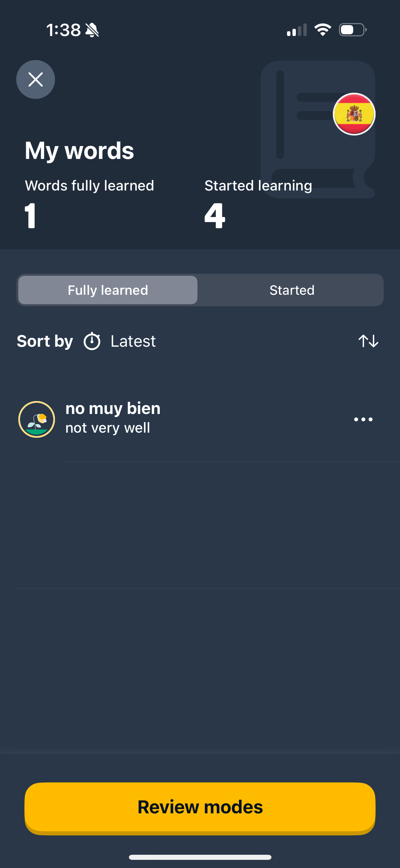Tap the muted notifications bell icon

point(92,30)
